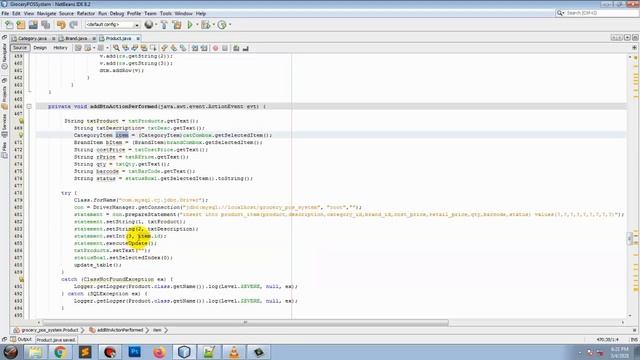Open Firefox from the taskbar
This screenshot has width=640, height=360.
pos(160,352)
